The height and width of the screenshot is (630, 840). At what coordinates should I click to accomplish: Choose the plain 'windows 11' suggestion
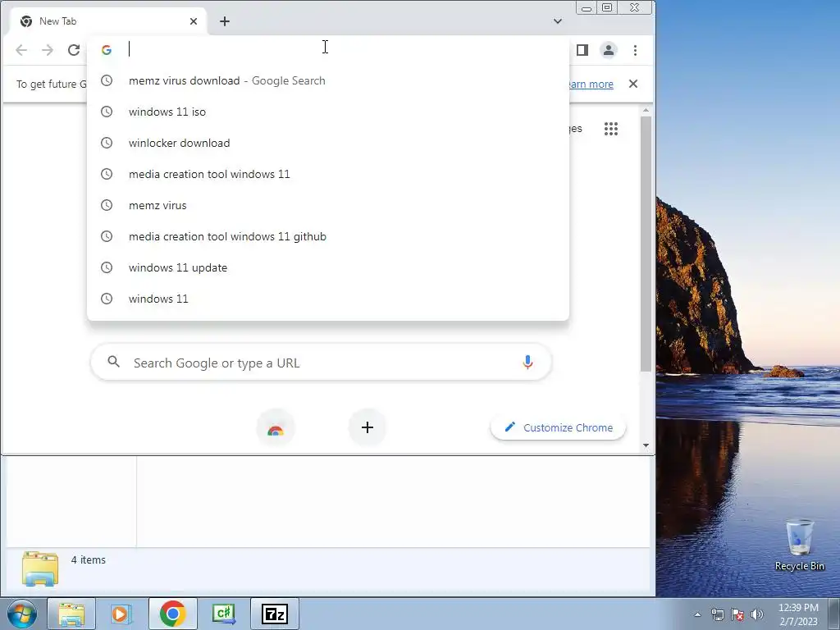click(x=328, y=298)
